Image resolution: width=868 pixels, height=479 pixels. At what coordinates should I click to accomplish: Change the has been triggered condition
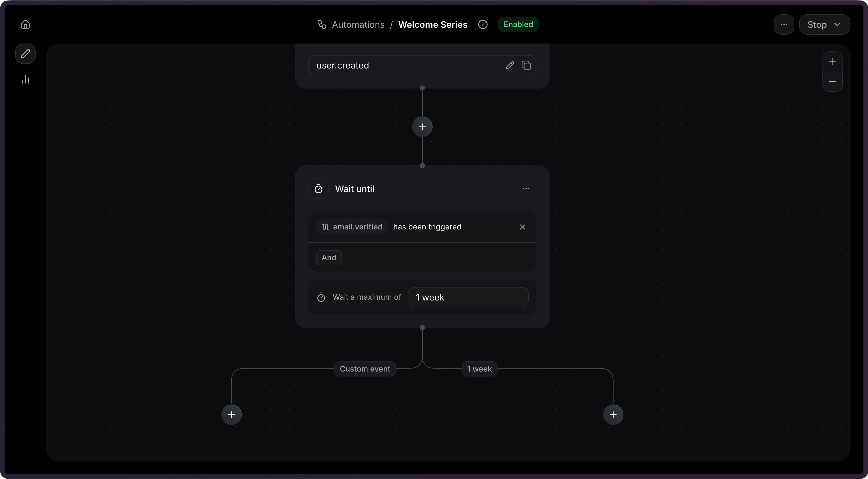click(427, 227)
